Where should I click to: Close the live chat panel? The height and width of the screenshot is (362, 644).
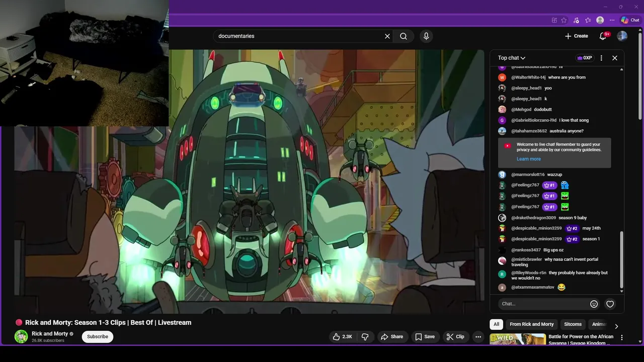pyautogui.click(x=615, y=58)
